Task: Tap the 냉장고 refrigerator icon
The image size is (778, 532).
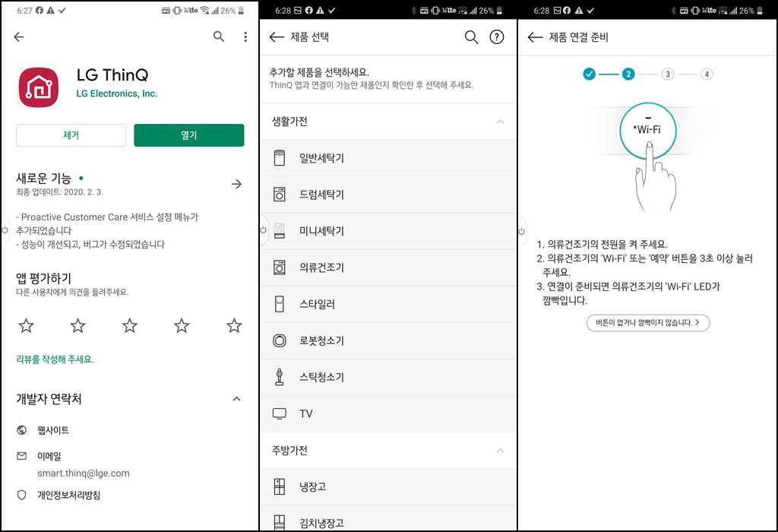Action: (x=280, y=487)
